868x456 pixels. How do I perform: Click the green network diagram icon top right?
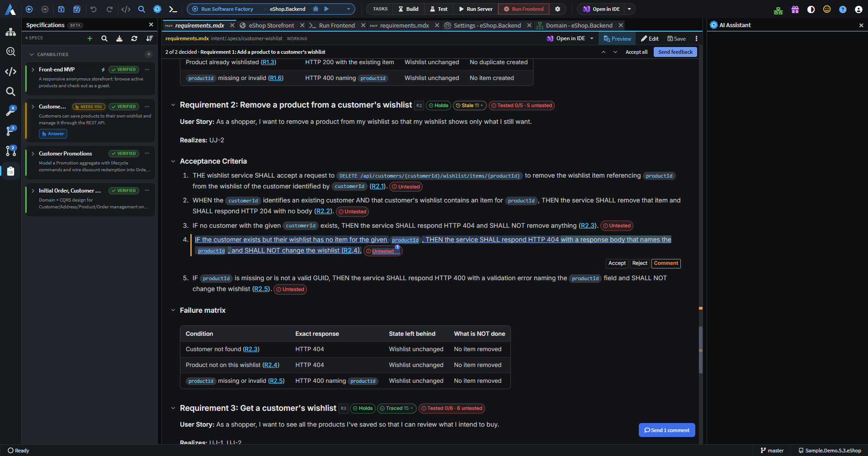[778, 11]
